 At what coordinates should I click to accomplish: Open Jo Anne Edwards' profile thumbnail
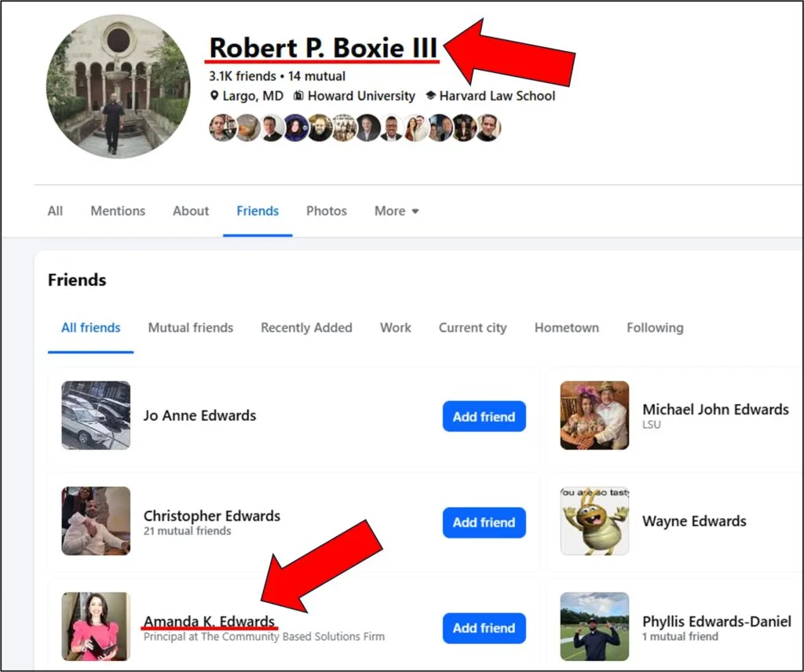click(x=96, y=415)
